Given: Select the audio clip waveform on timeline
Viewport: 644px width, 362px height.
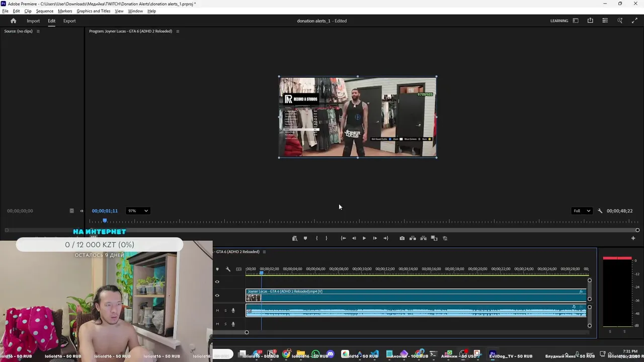Looking at the screenshot, I should [x=416, y=311].
